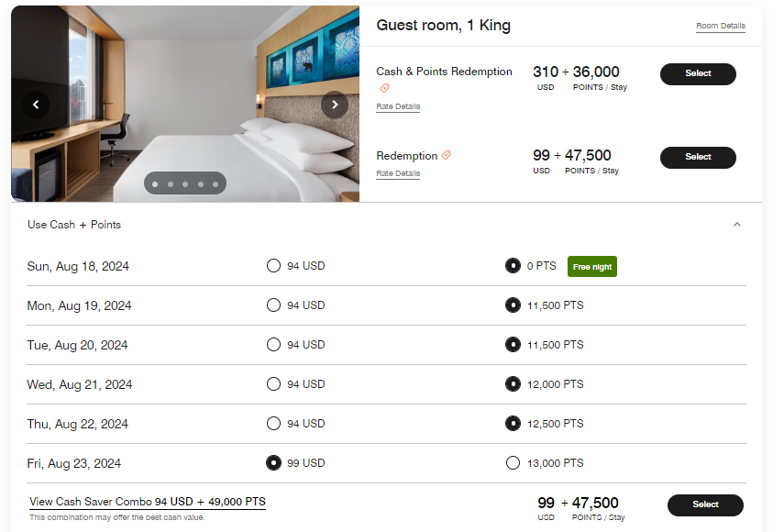The width and height of the screenshot is (773, 532).
Task: Open Rate Details under Redemption
Action: click(x=397, y=173)
